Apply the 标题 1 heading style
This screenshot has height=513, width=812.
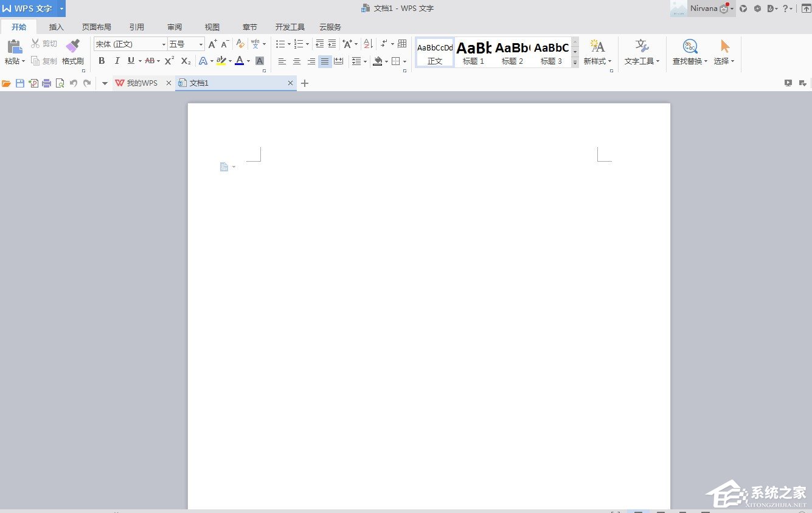pos(474,53)
